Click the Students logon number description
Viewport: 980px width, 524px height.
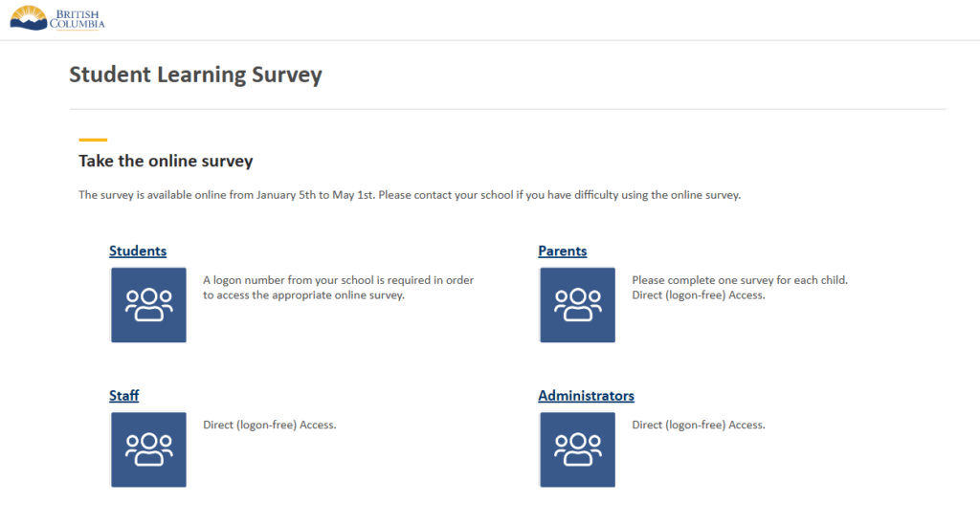(x=338, y=288)
